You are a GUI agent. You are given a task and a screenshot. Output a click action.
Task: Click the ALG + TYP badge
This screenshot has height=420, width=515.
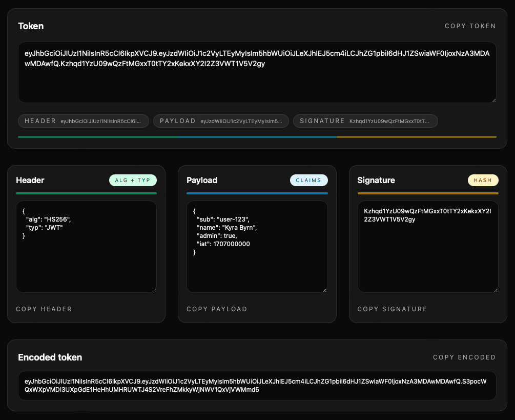133,180
